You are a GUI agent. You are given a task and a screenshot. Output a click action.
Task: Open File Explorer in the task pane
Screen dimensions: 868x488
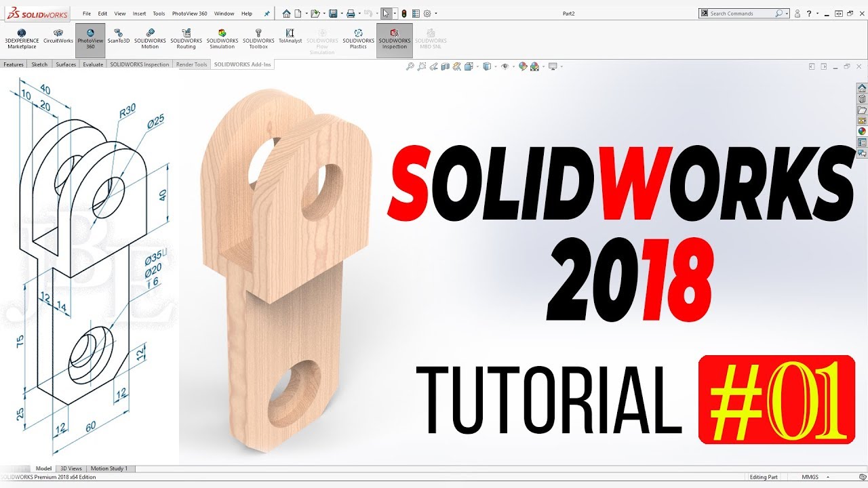coord(862,110)
